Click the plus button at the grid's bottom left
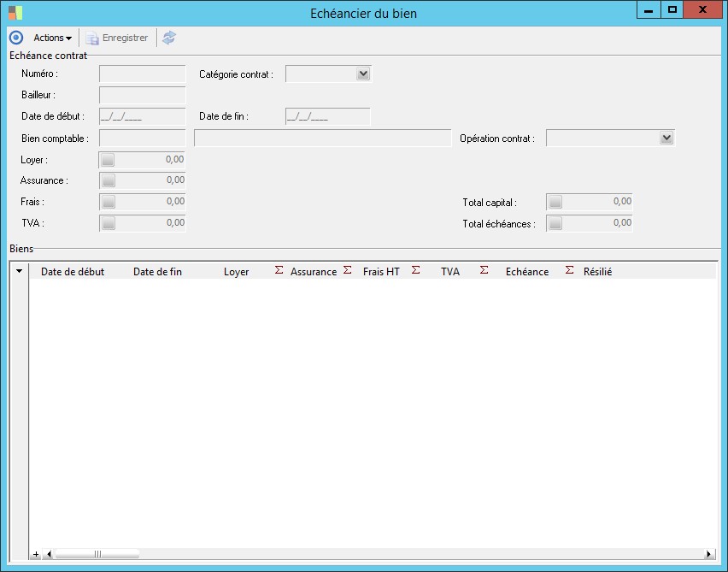 point(36,554)
